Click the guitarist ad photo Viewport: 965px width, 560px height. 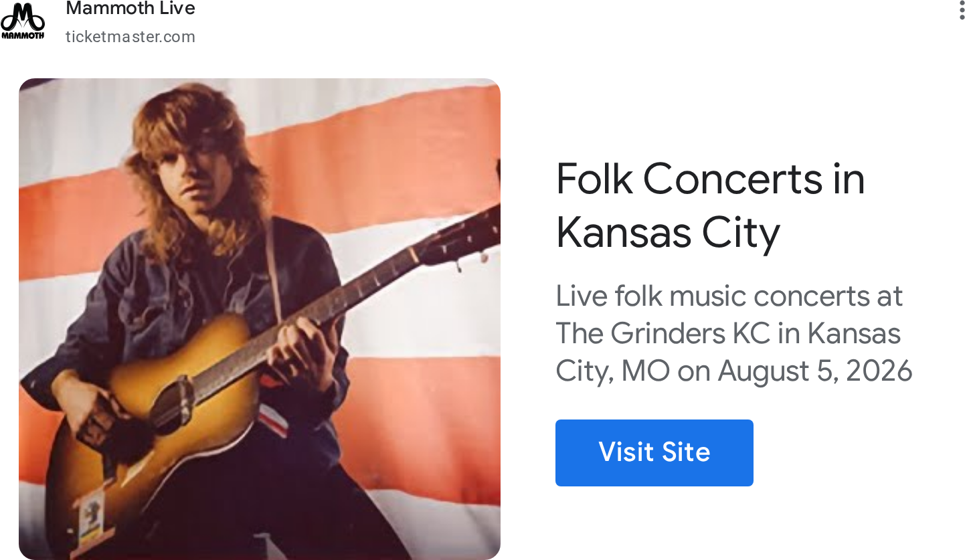[260, 319]
